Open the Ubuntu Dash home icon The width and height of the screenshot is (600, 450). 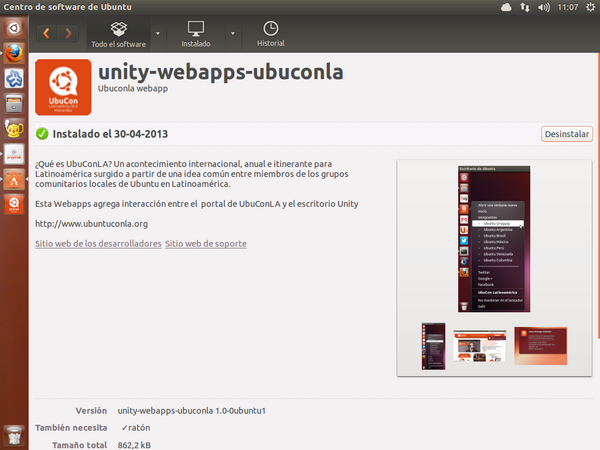click(x=14, y=28)
